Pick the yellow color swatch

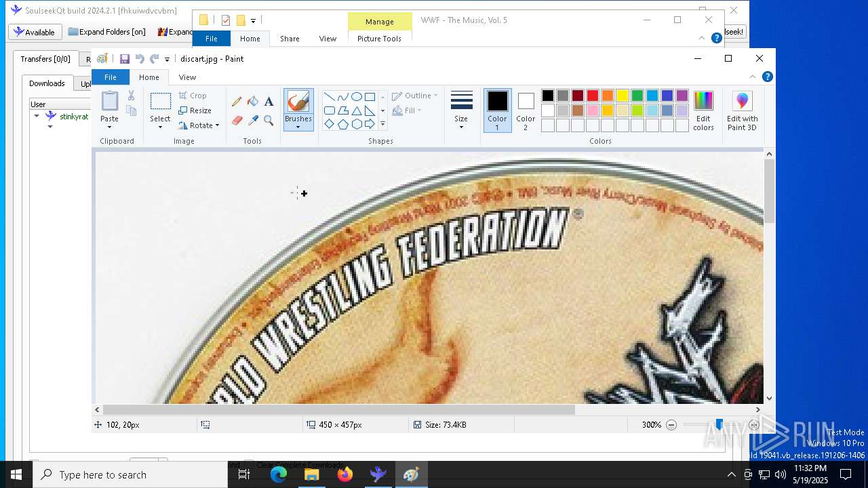pos(623,96)
